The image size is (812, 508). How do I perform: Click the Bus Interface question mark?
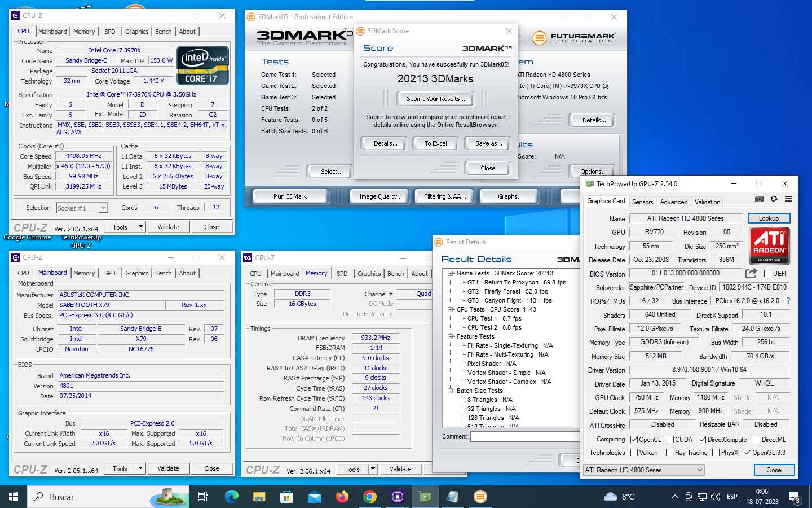(788, 301)
